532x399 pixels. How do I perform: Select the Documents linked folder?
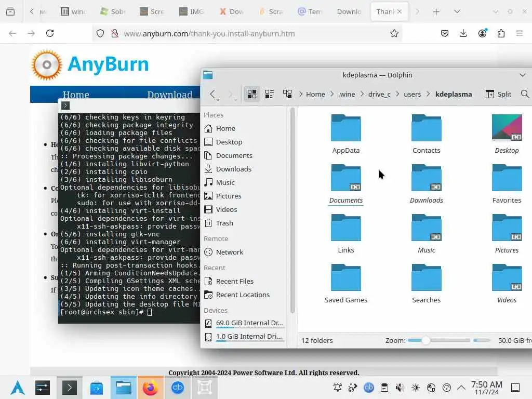(345, 184)
